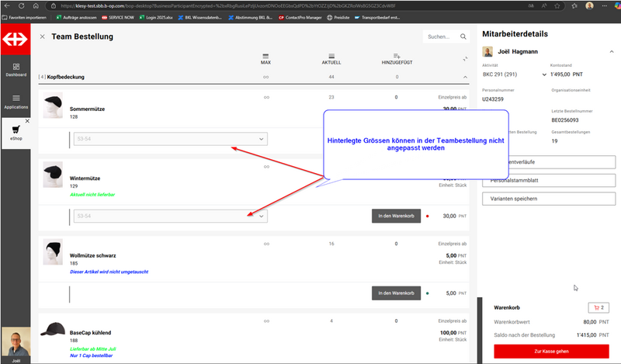Click the AKTUELL column icon
This screenshot has height=364, width=621.
[x=331, y=57]
